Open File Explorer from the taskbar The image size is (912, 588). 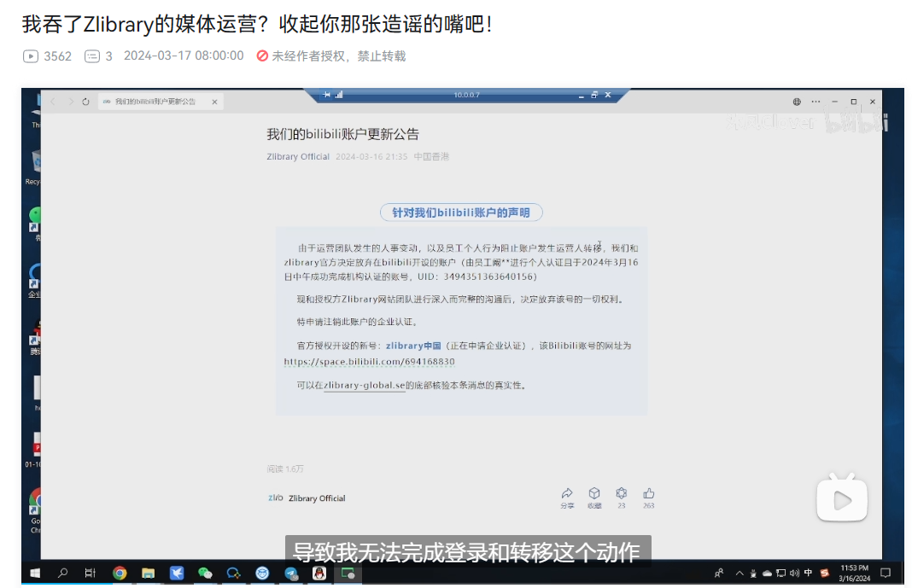[149, 573]
